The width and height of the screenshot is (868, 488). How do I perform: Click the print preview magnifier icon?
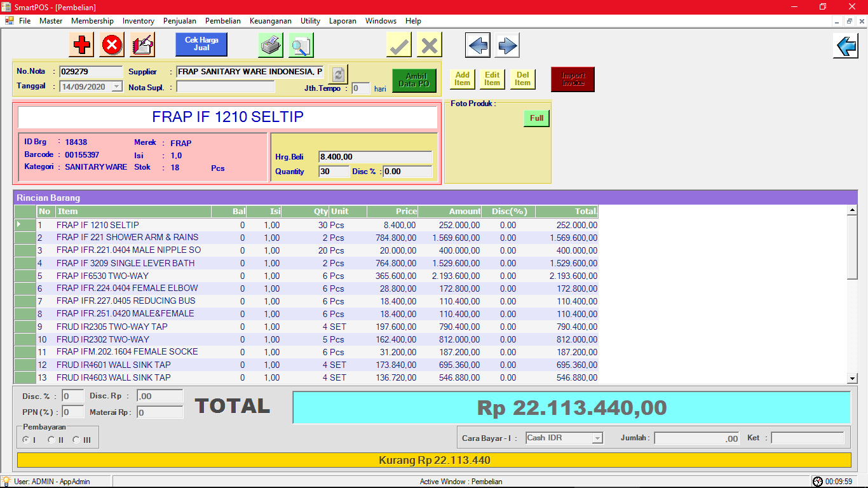(x=301, y=45)
